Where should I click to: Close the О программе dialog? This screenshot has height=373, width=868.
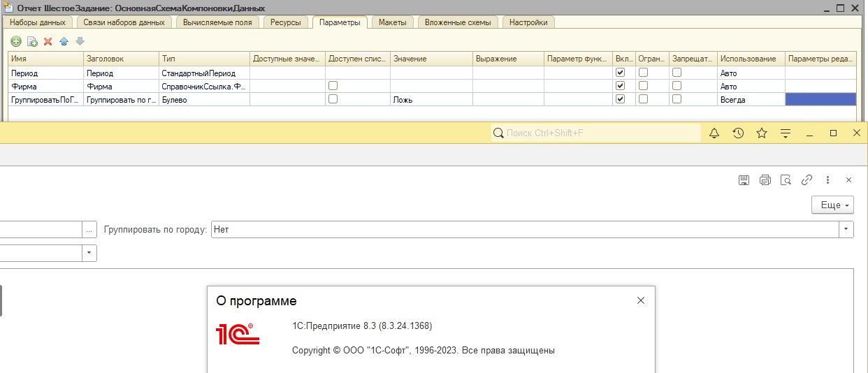coord(640,300)
